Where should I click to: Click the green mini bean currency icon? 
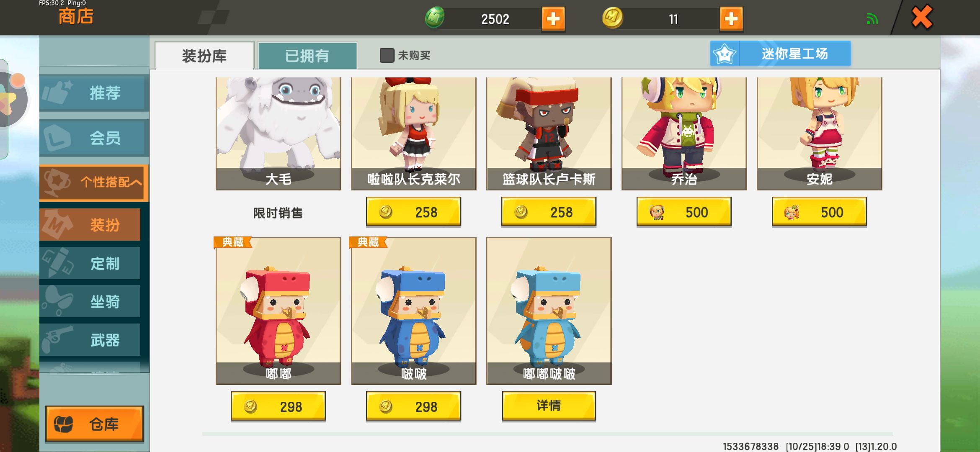coord(435,18)
